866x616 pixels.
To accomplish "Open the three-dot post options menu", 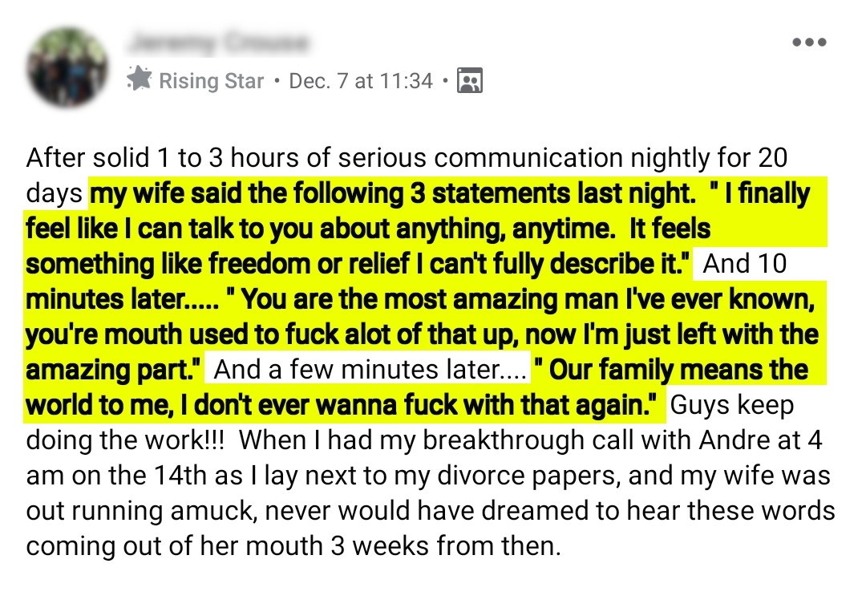I will (809, 43).
